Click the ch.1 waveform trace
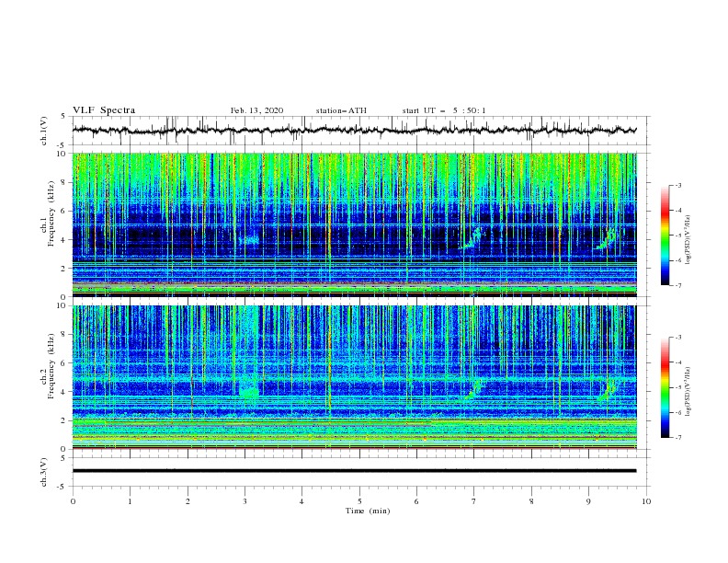This screenshot has height=563, width=728. click(354, 131)
